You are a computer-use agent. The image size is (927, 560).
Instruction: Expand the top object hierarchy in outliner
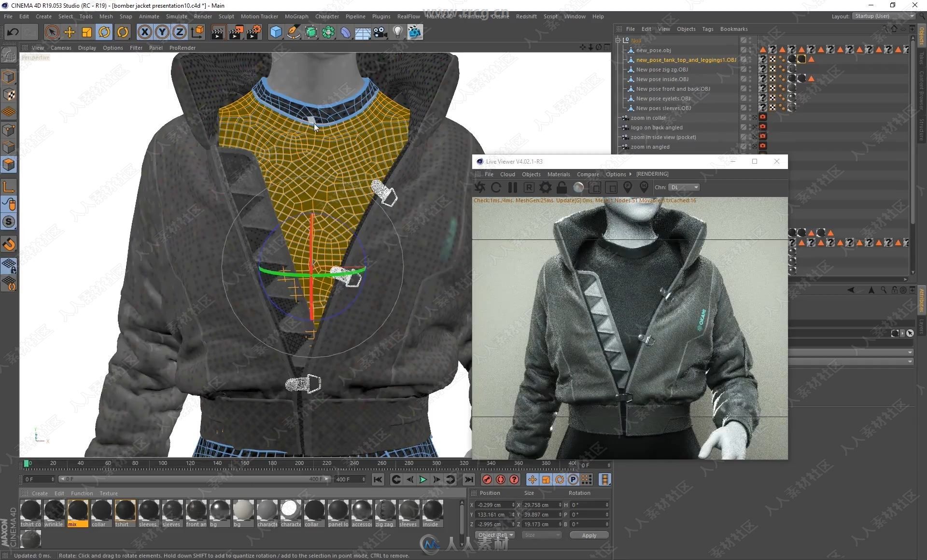point(618,41)
